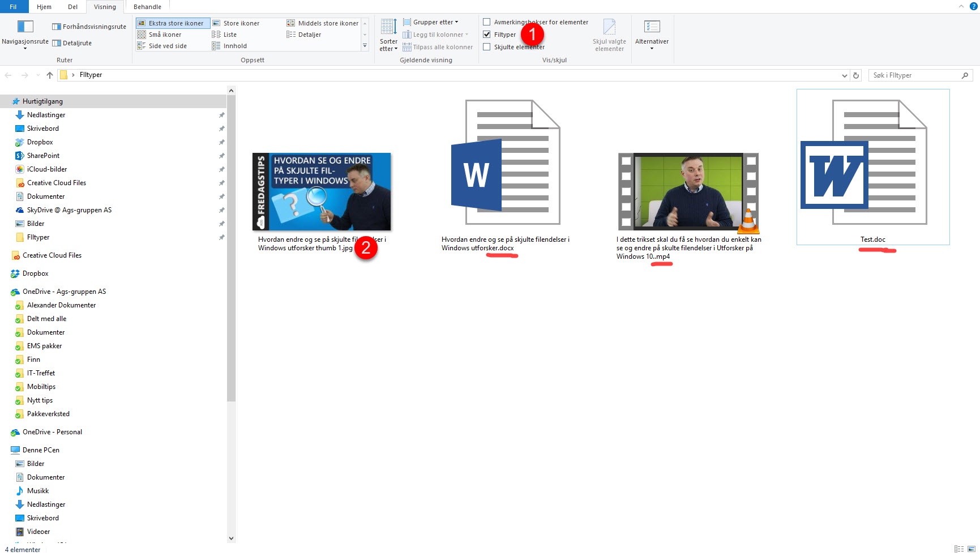Open the Navigasjonsrute pane options

[x=25, y=35]
